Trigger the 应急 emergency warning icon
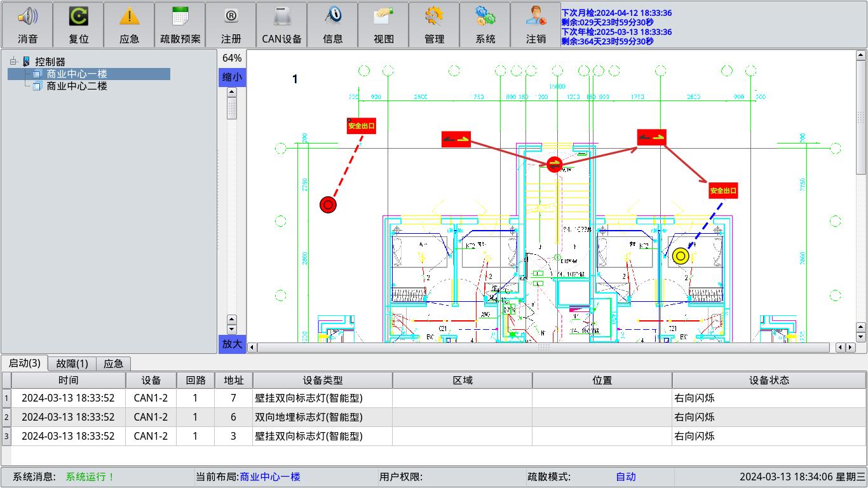 click(x=129, y=17)
